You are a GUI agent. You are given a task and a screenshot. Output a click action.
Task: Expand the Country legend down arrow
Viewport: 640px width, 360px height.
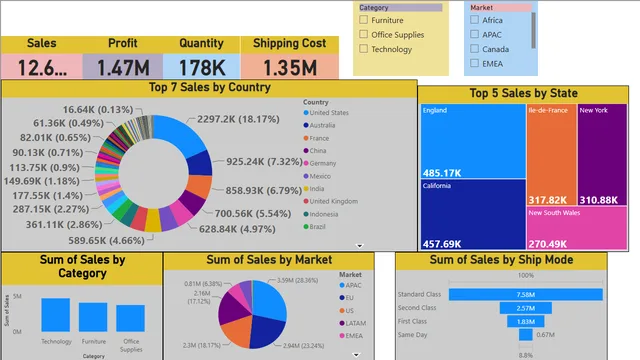pos(360,246)
